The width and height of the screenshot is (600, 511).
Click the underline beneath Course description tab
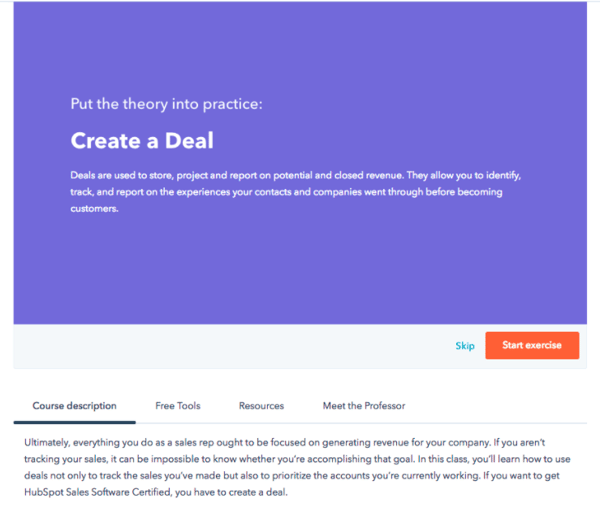pyautogui.click(x=74, y=422)
